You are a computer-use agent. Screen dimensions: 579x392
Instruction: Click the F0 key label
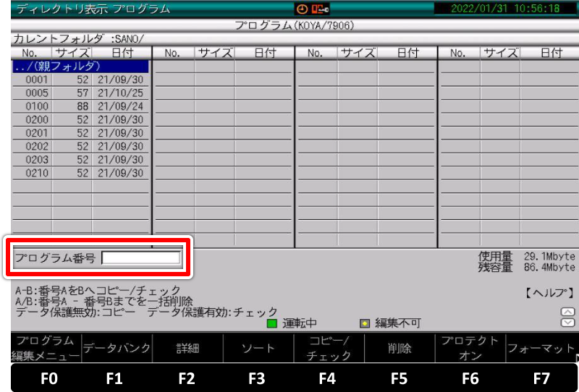pos(48,379)
